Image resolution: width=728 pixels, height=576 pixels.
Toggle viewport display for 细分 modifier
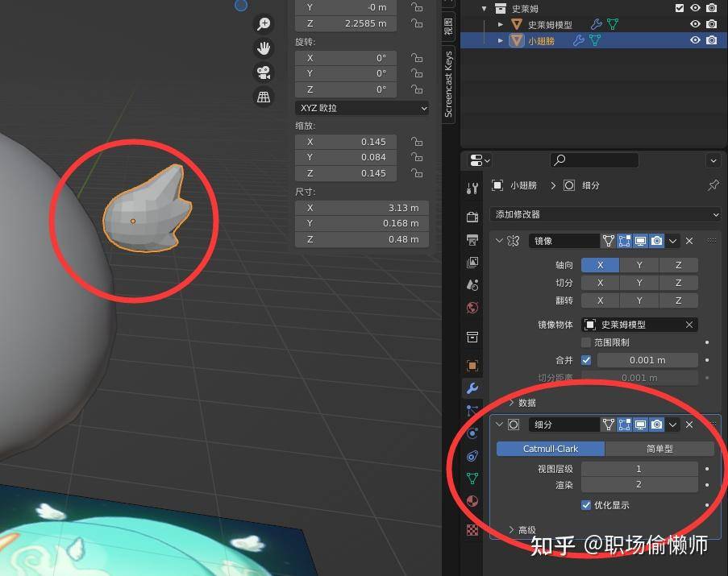point(641,425)
